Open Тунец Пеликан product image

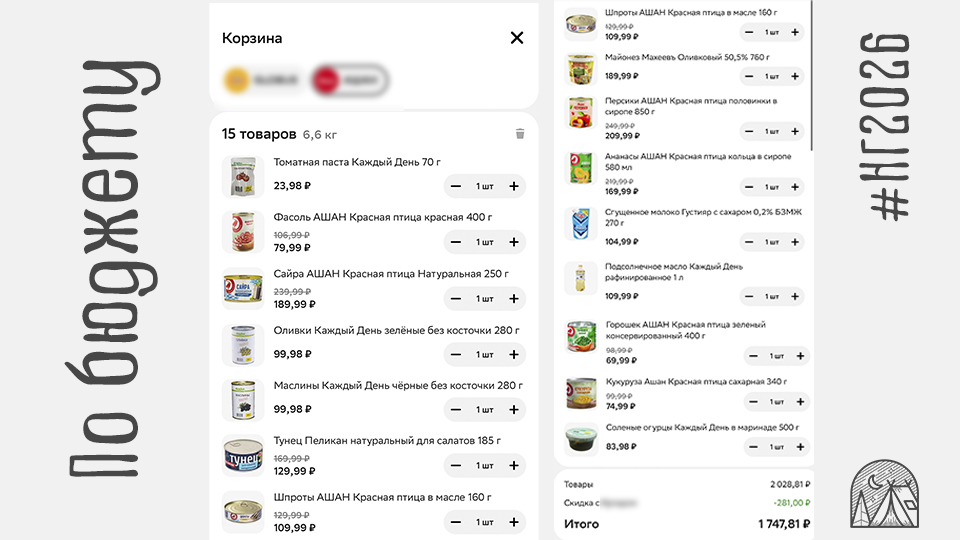point(243,455)
